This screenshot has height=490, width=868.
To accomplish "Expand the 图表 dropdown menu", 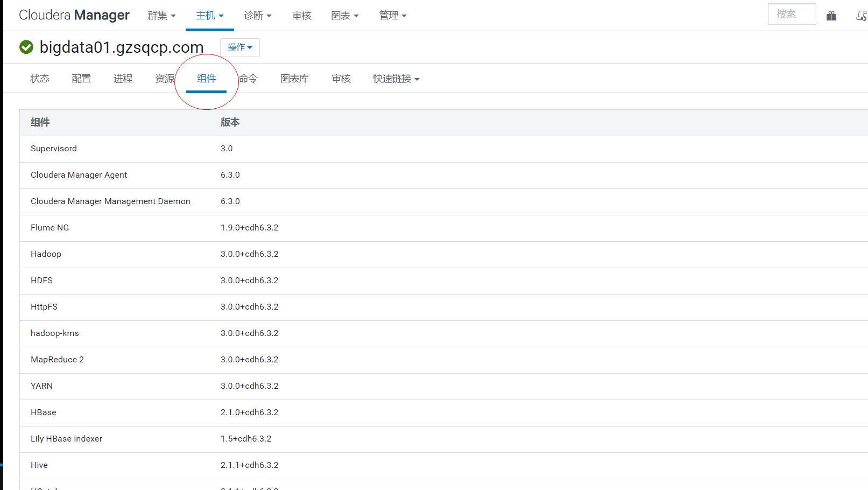I will (345, 16).
